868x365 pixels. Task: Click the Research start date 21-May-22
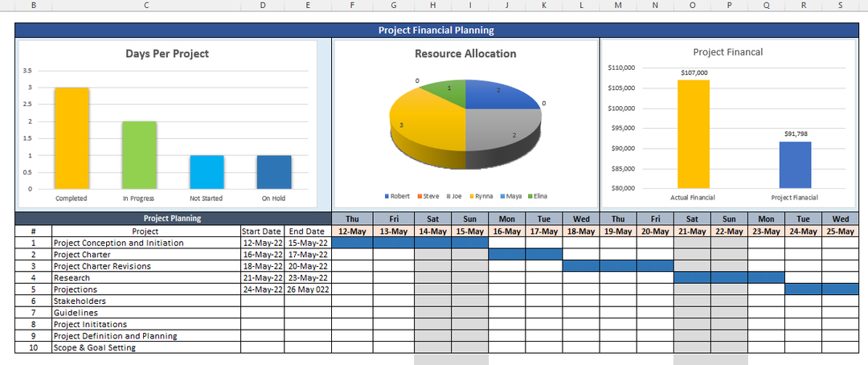262,277
